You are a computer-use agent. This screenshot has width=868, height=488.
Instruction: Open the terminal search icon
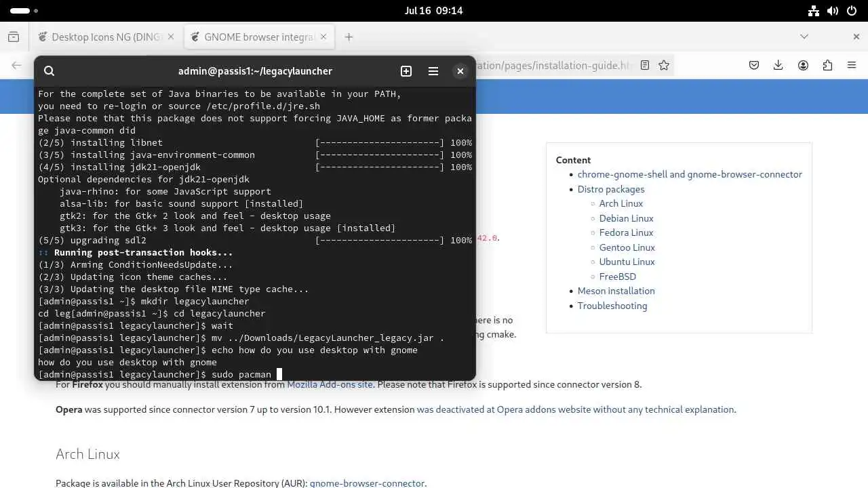[x=49, y=71]
